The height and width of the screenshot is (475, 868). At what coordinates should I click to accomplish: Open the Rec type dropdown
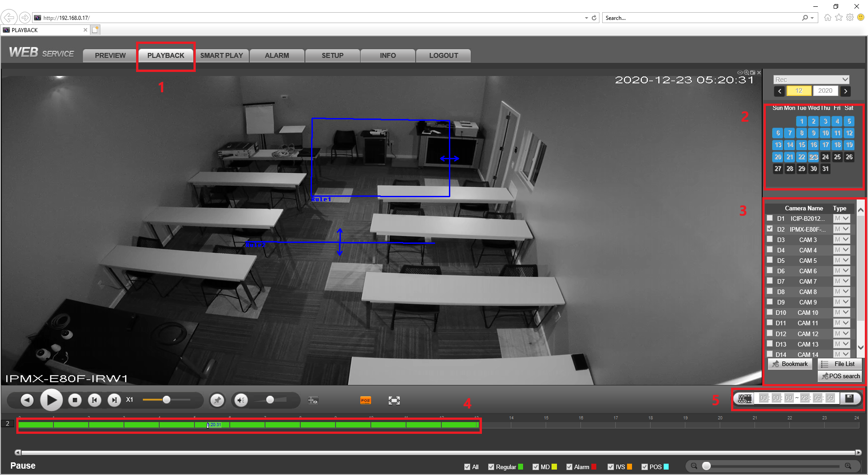(811, 80)
